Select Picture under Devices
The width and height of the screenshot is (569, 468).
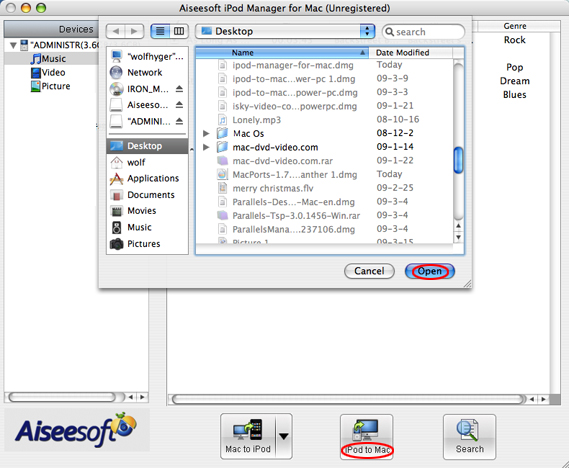point(51,86)
